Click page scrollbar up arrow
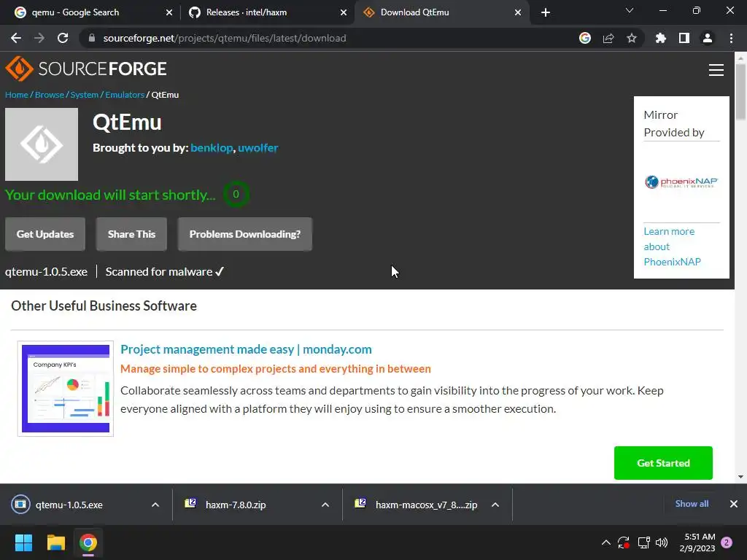Screen dimensions: 747x560 click(740, 58)
